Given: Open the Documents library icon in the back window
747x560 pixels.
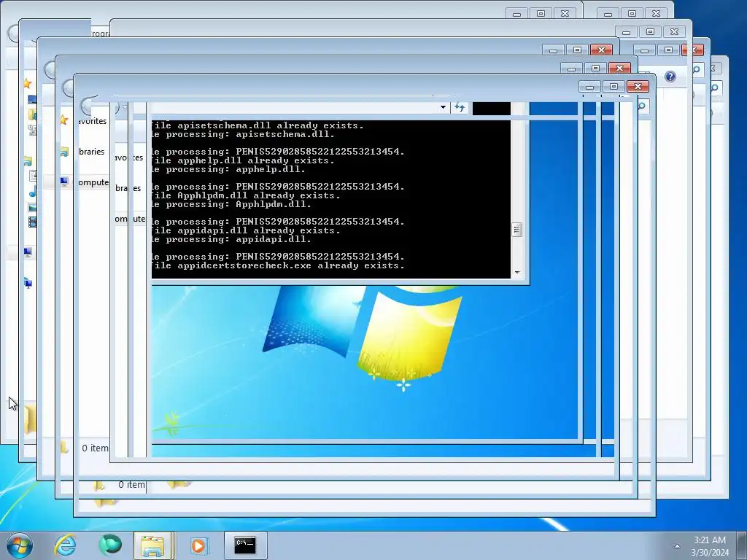Looking at the screenshot, I should pyautogui.click(x=32, y=176).
